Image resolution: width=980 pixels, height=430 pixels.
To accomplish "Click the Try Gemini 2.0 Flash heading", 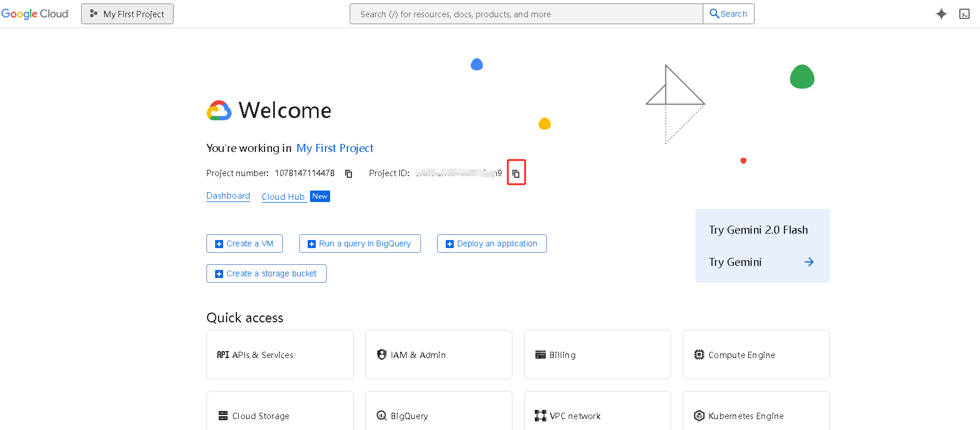I will click(x=759, y=230).
